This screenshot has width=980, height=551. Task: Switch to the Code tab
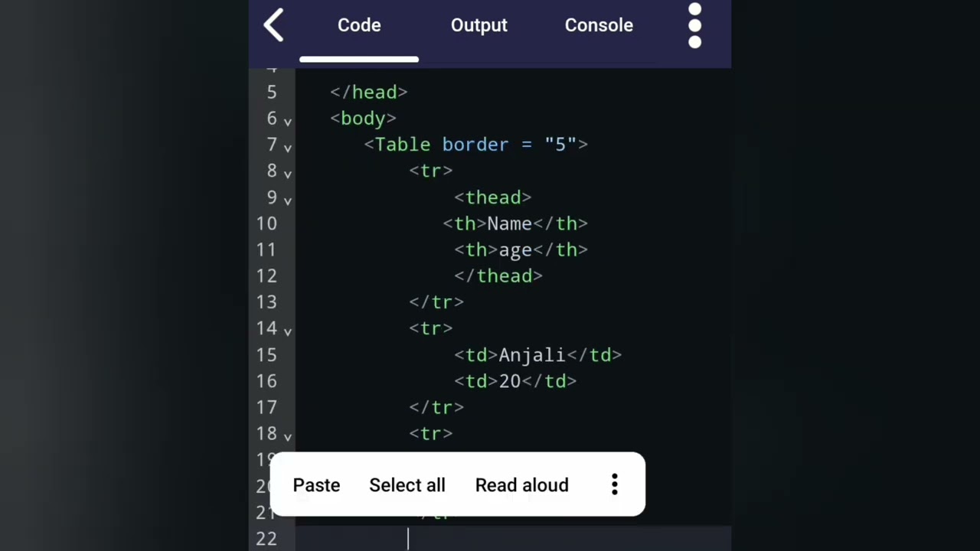[359, 25]
